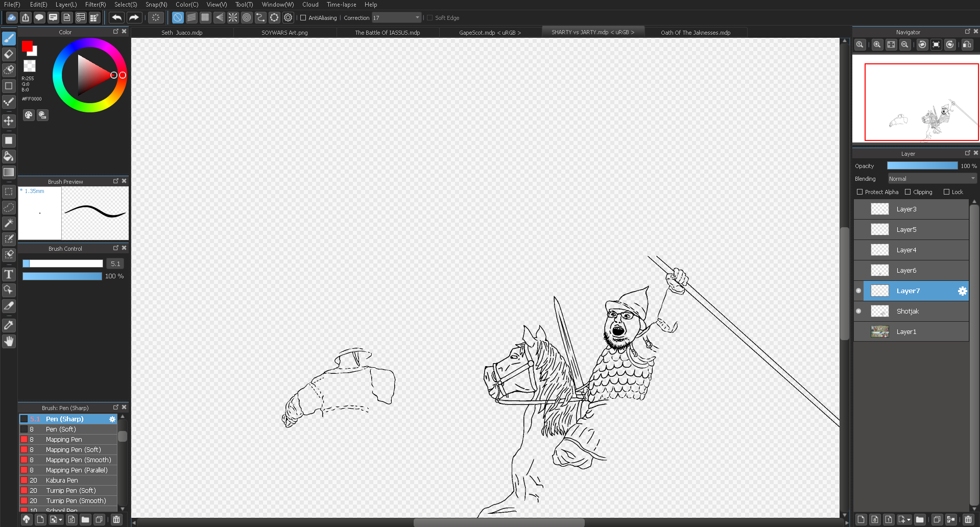Switch to the SOYWARS Art.png tab
980x527 pixels.
(284, 33)
